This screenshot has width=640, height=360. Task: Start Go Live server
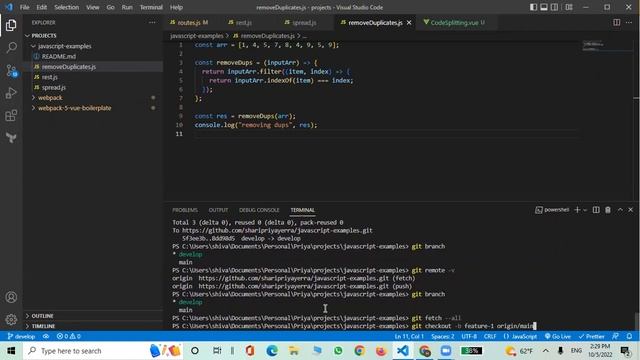[558, 336]
